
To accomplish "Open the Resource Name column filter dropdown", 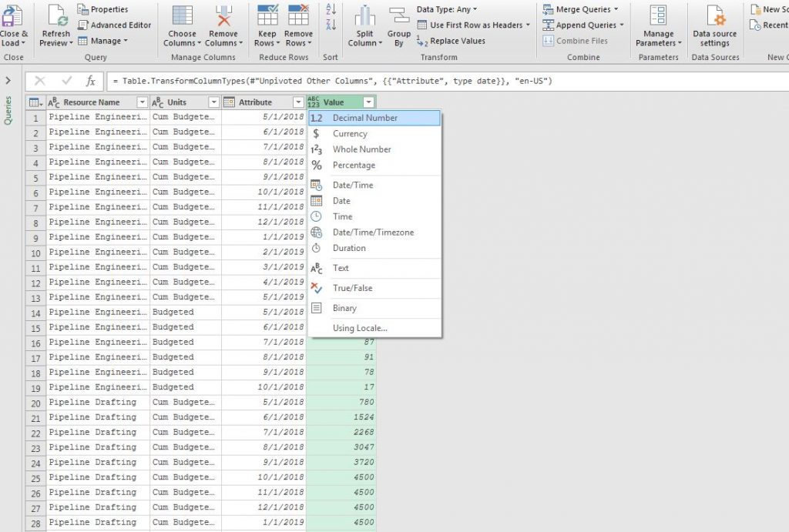I will 141,102.
